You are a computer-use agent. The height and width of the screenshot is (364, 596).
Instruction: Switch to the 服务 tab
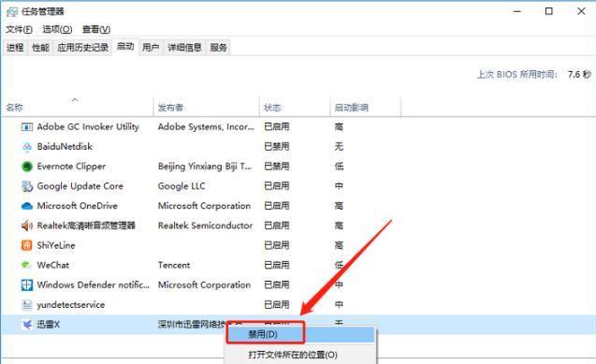pos(218,48)
